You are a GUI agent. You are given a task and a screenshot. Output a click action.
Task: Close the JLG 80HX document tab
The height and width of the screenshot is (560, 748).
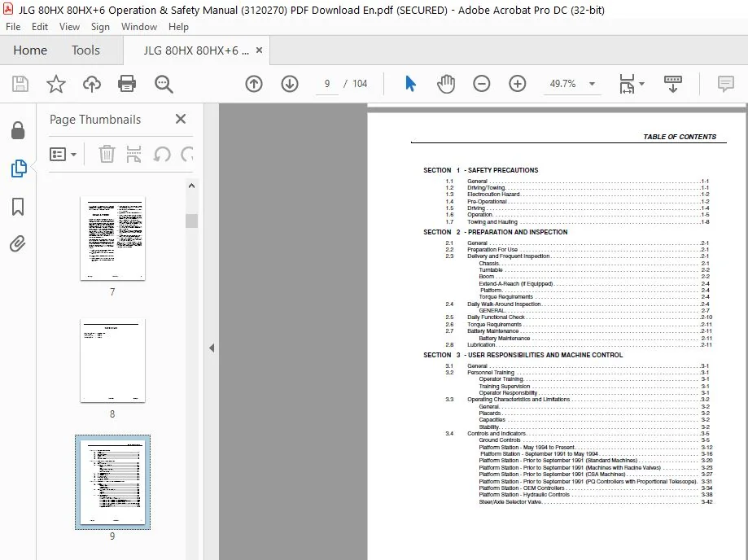tap(259, 50)
